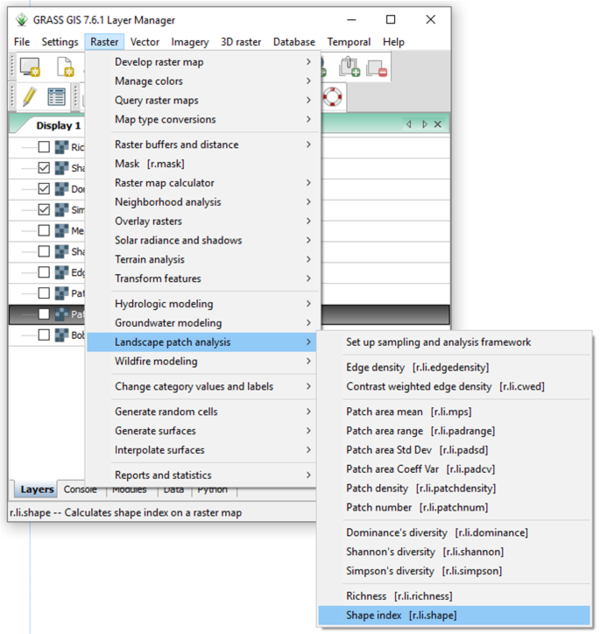Select Richness [r.li.richness]
This screenshot has height=634, width=600.
coord(454,596)
